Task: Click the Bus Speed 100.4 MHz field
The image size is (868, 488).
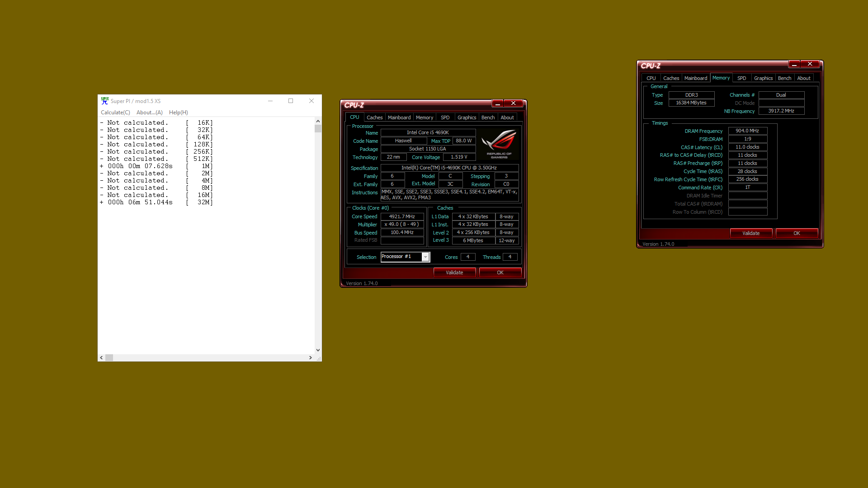Action: [402, 232]
